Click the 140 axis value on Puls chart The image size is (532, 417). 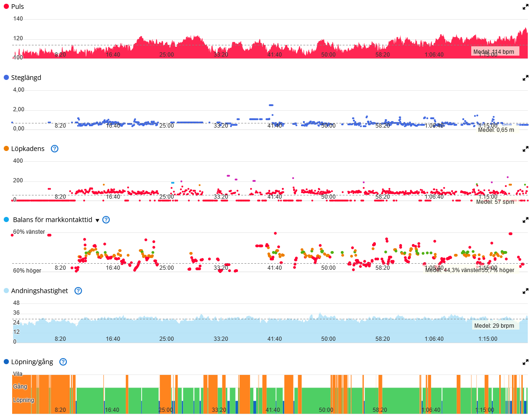(x=18, y=19)
